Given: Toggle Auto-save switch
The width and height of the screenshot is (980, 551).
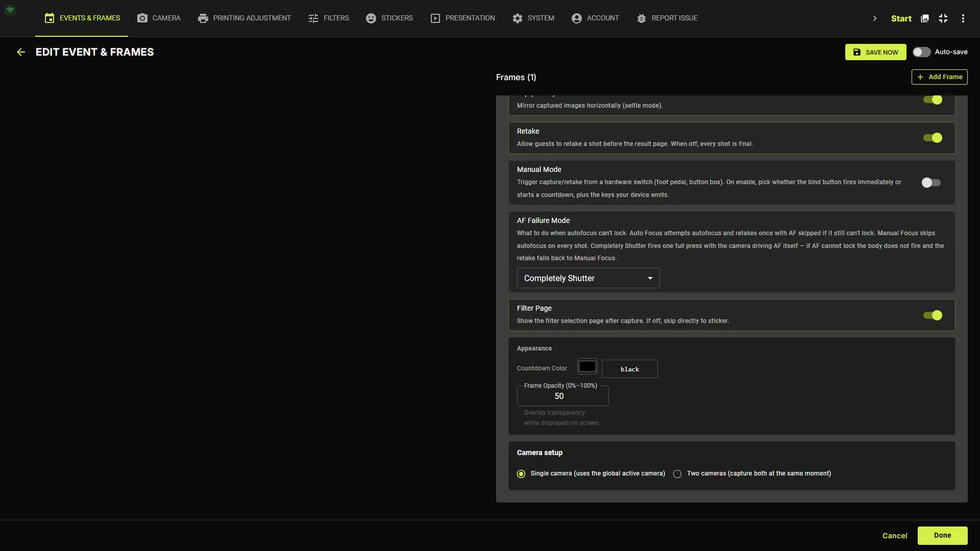Looking at the screenshot, I should coord(921,52).
